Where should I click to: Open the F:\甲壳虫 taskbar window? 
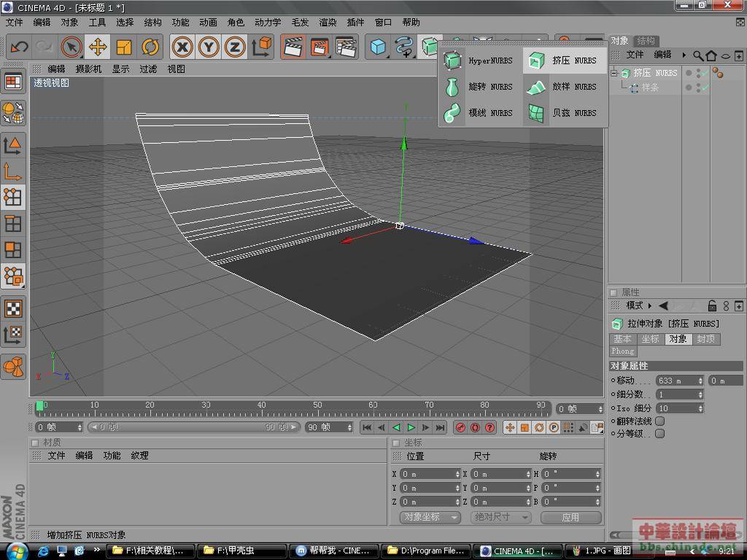[242, 551]
